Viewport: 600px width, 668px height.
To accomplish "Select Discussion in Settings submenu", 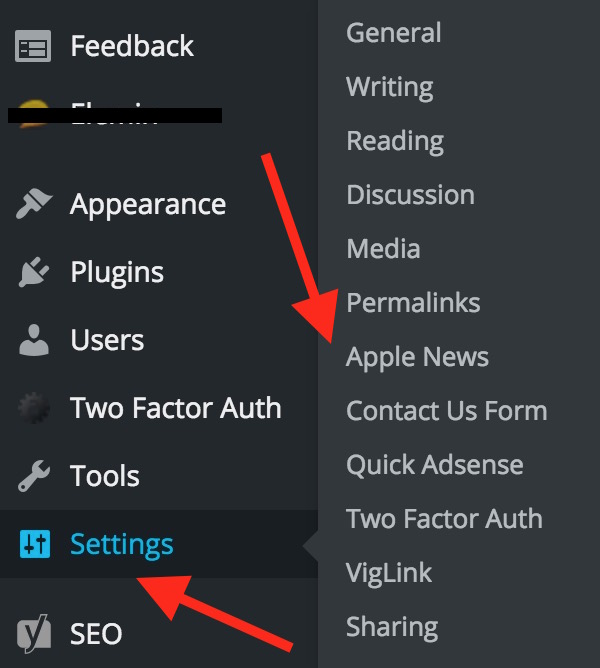I will 410,195.
